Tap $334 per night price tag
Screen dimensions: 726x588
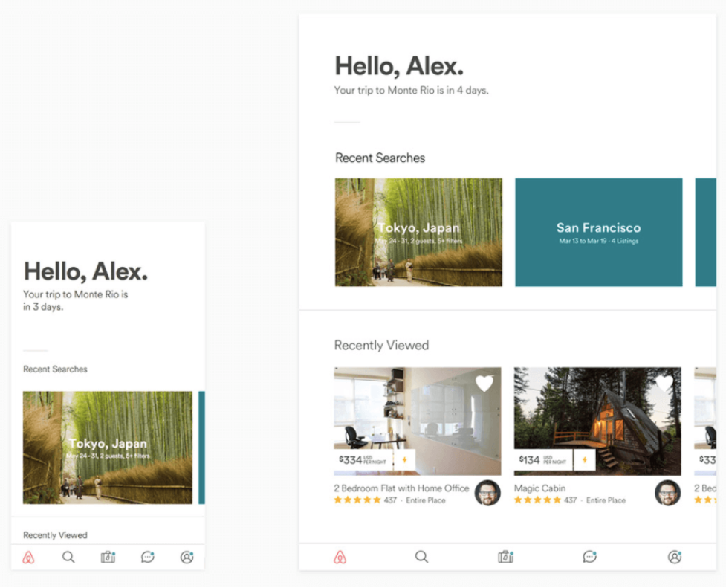tap(363, 460)
